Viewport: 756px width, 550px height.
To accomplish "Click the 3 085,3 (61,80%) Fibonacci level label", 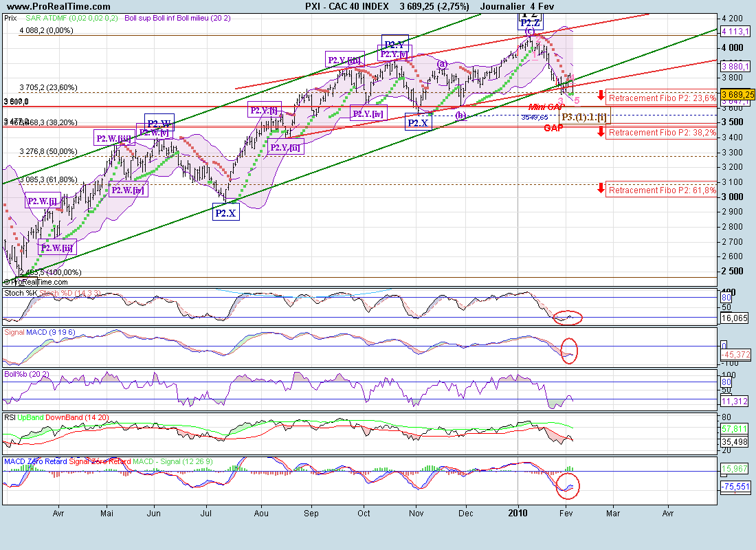I will click(x=48, y=179).
